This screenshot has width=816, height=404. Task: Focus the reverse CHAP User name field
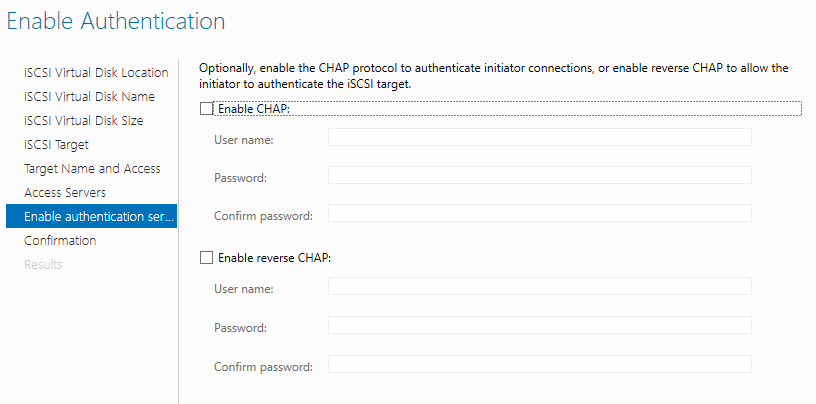click(540, 286)
